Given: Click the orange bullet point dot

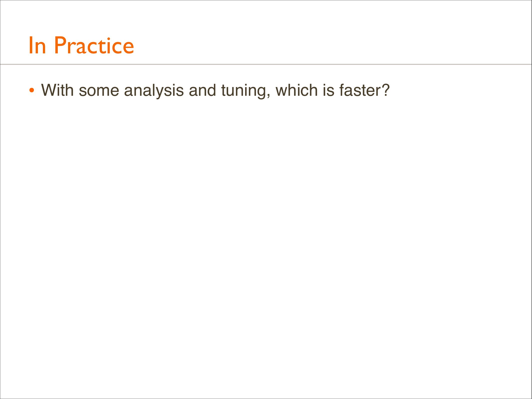Looking at the screenshot, I should 31,90.
